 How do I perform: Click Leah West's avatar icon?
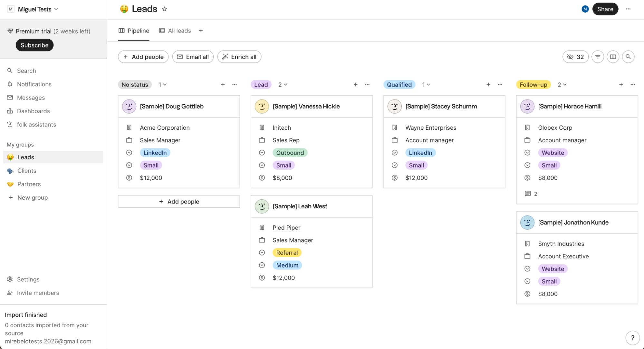(262, 206)
